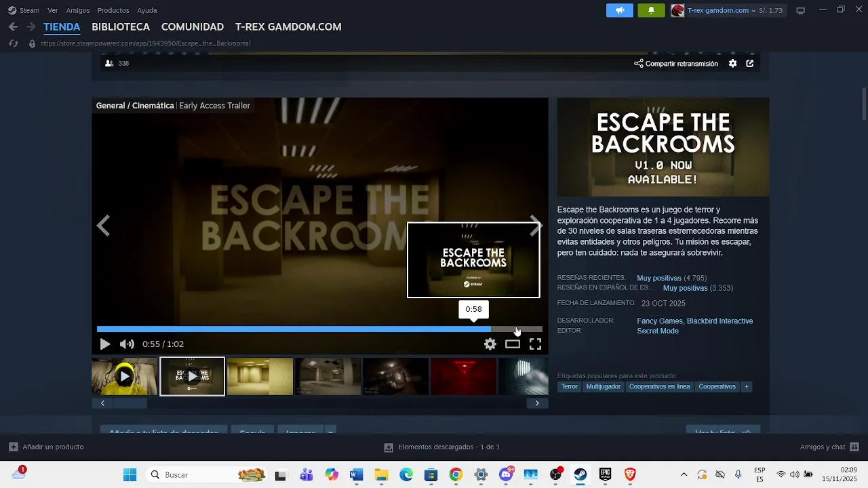Open the BIBLIOTECA tab

[x=121, y=27]
